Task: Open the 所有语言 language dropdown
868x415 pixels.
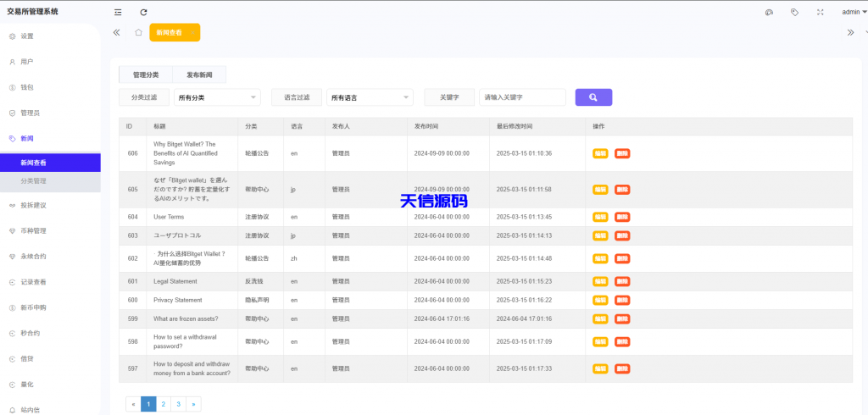Action: [x=370, y=97]
